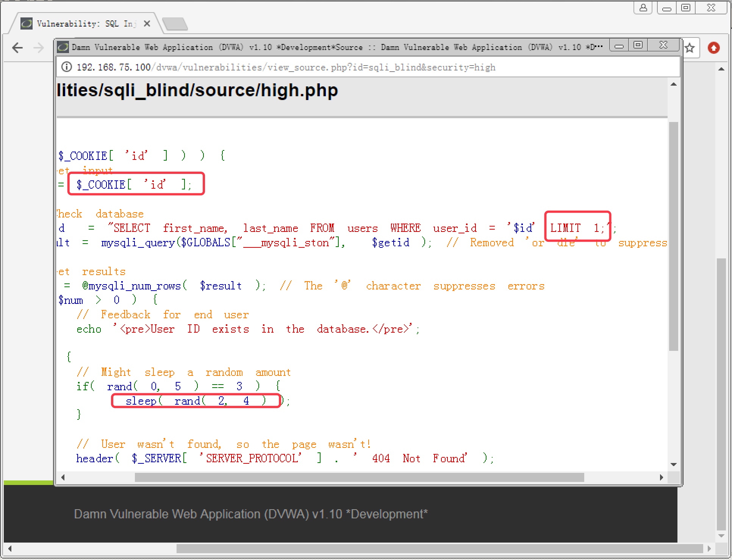Bookmark page with the star icon
Image resolution: width=732 pixels, height=560 pixels.
(690, 48)
